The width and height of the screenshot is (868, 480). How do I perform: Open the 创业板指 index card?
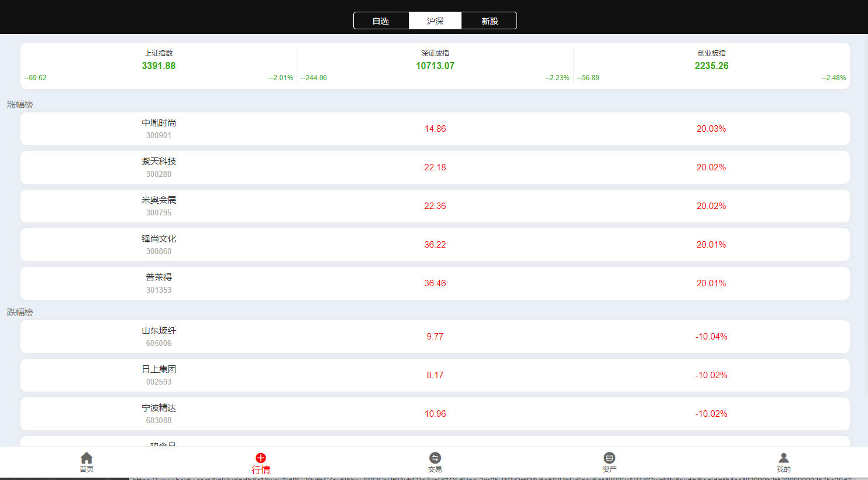click(712, 66)
